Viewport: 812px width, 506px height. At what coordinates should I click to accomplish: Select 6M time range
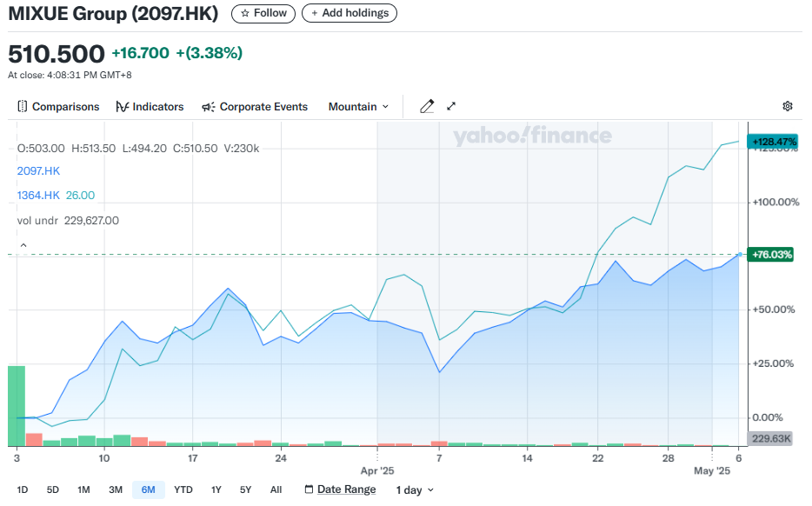(x=148, y=489)
